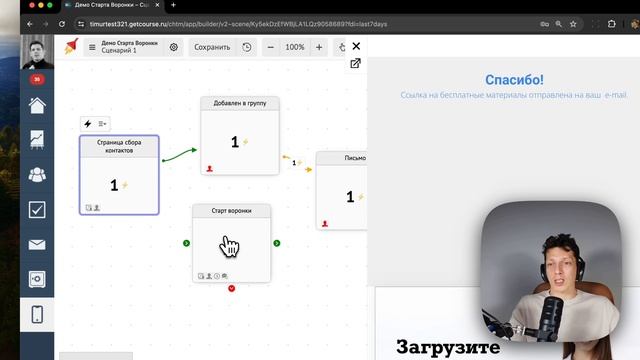This screenshot has width=640, height=360.
Task: Open the messages envelope icon in sidebar
Action: click(37, 244)
